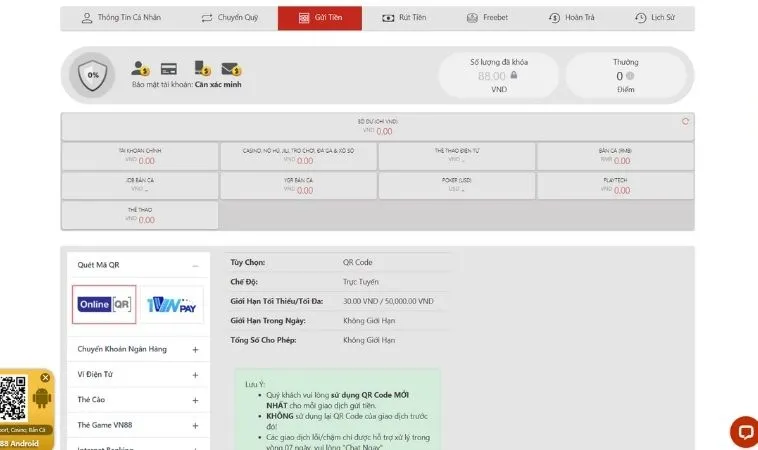Image resolution: width=758 pixels, height=450 pixels.
Task: Click the email verification icon
Action: pyautogui.click(x=231, y=69)
